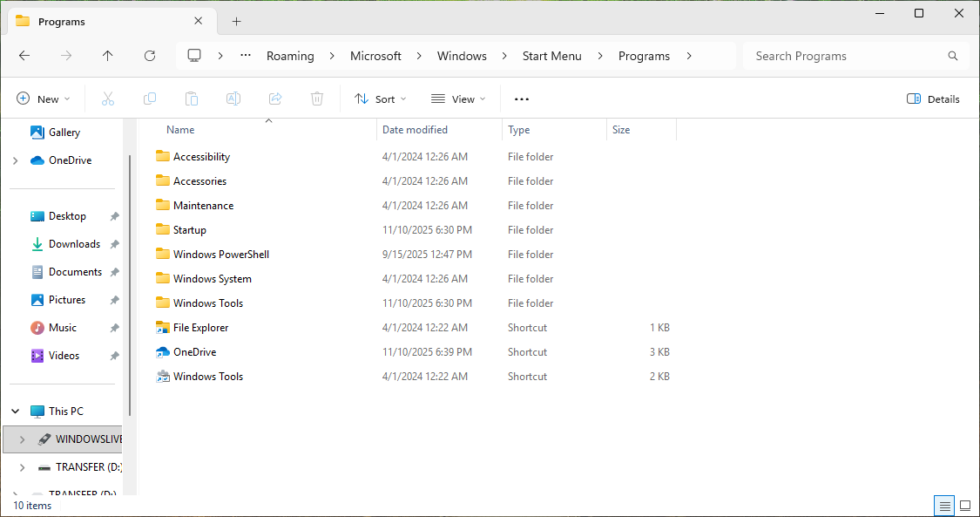Click the New button
Screen dimensions: 980x517
(44, 99)
